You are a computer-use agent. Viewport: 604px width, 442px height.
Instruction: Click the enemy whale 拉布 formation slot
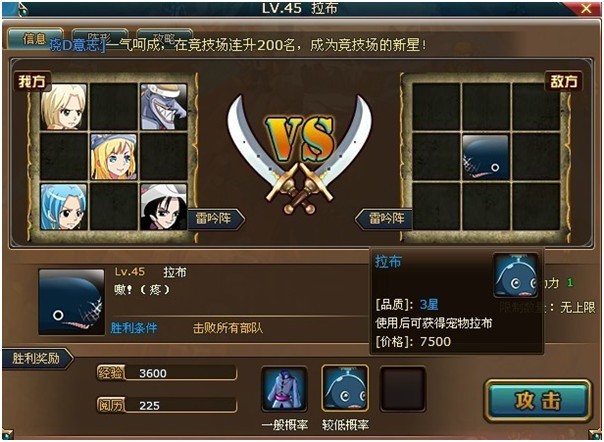point(485,157)
